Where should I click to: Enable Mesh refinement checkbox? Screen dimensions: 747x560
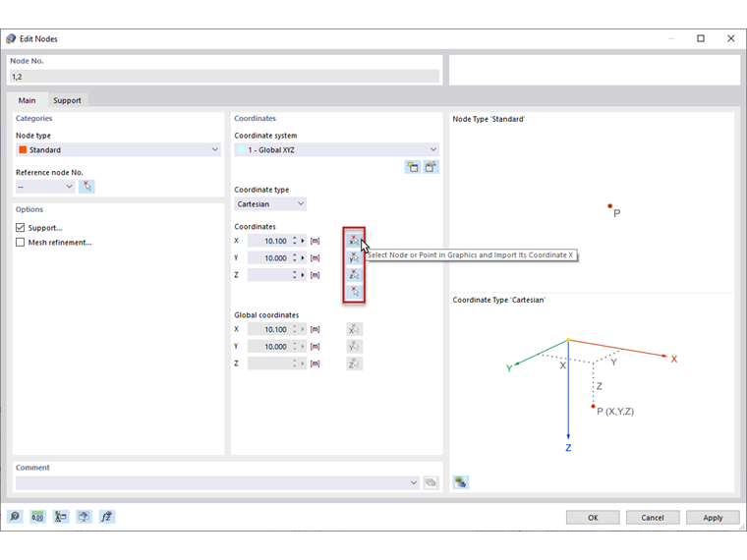20,243
